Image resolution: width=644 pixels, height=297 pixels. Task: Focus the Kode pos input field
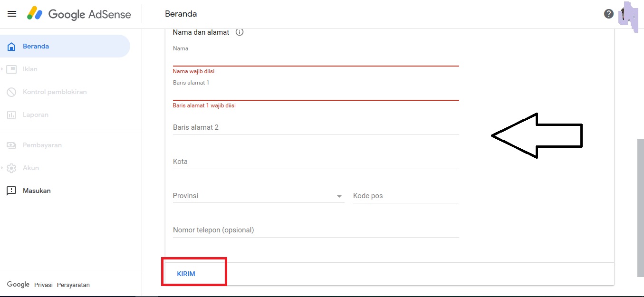pyautogui.click(x=405, y=196)
